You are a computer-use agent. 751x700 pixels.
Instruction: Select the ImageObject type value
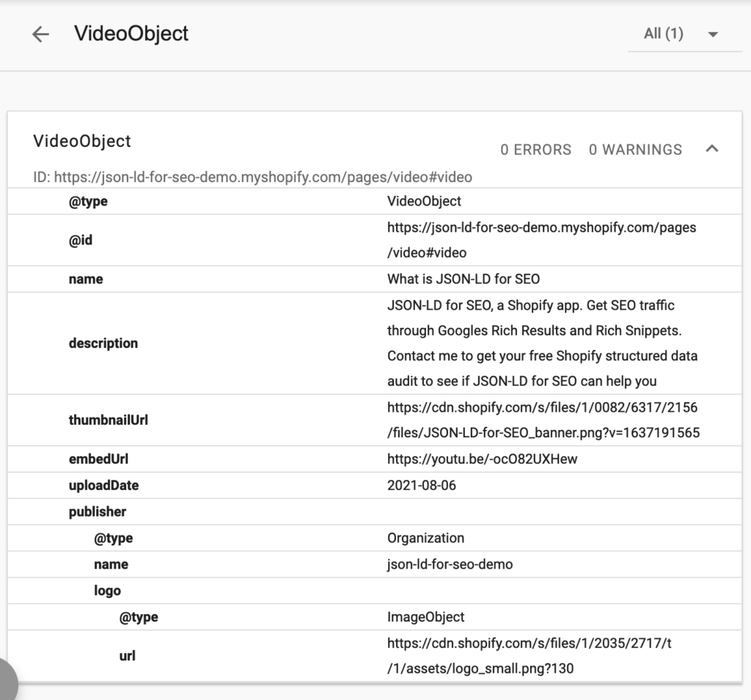(x=426, y=617)
